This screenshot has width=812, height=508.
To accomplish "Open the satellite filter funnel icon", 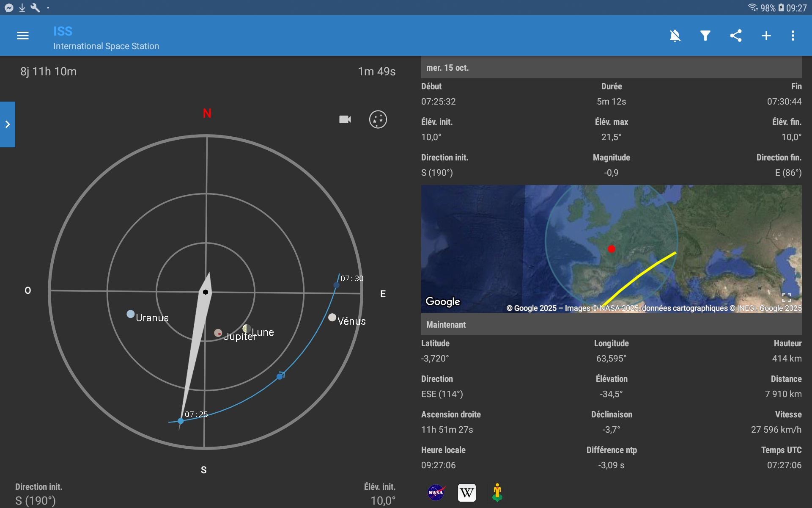I will [705, 36].
